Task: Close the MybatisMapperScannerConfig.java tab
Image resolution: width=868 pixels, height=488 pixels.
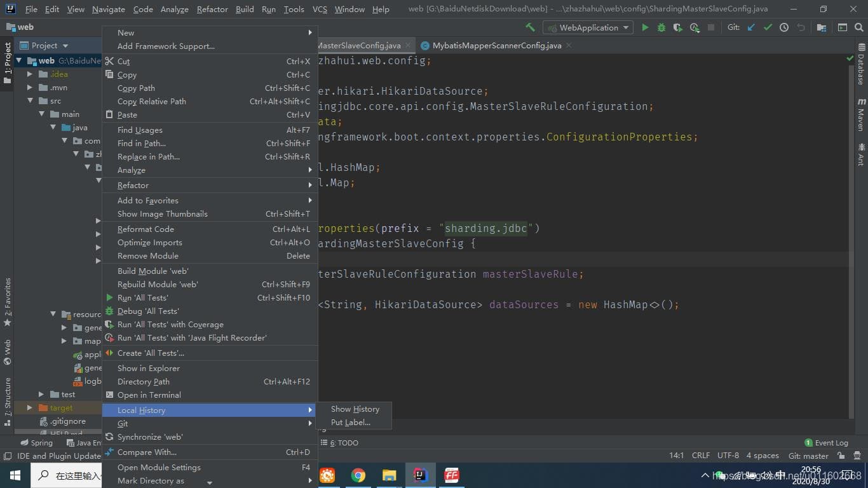Action: click(x=569, y=45)
